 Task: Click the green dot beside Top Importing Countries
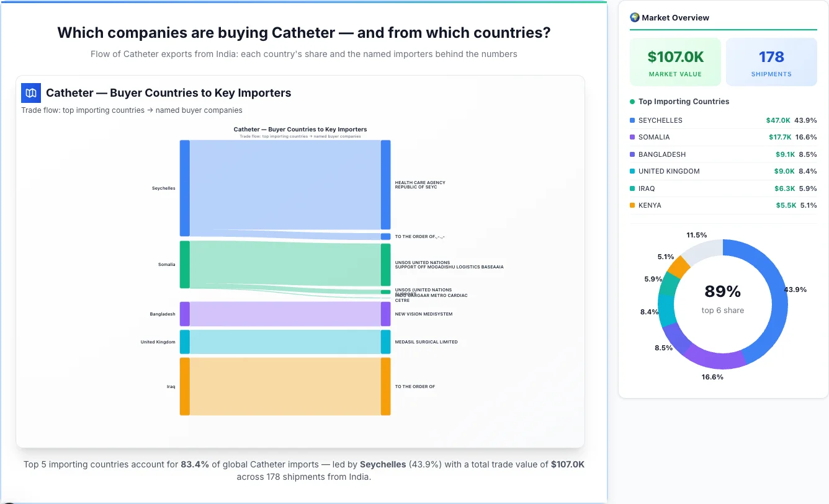[x=633, y=102]
